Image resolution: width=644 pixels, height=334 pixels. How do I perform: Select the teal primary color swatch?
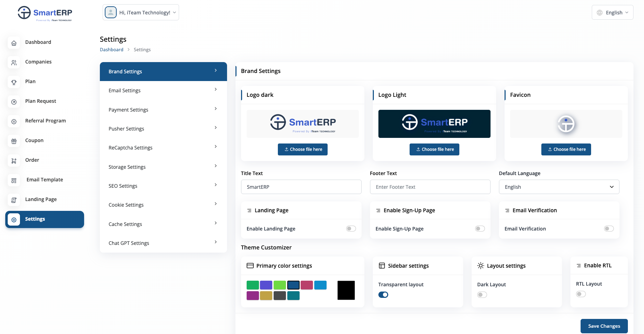(293, 296)
